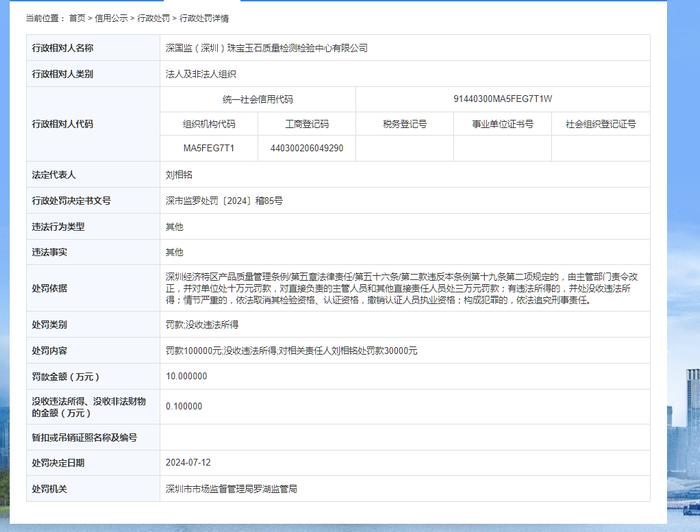Image resolution: width=700 pixels, height=532 pixels.
Task: Click the 处罚依据 row label
Action: coord(50,288)
